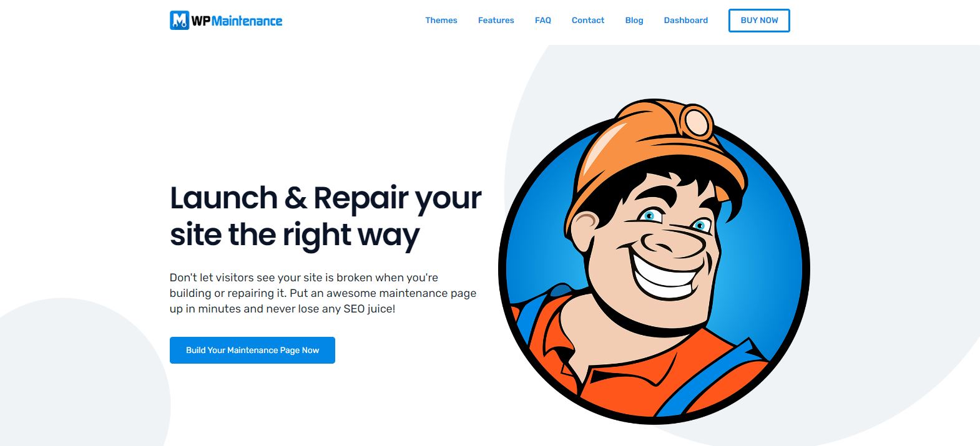Open the FAQ navigation link
Viewport: 980px width, 446px height.
[x=543, y=20]
